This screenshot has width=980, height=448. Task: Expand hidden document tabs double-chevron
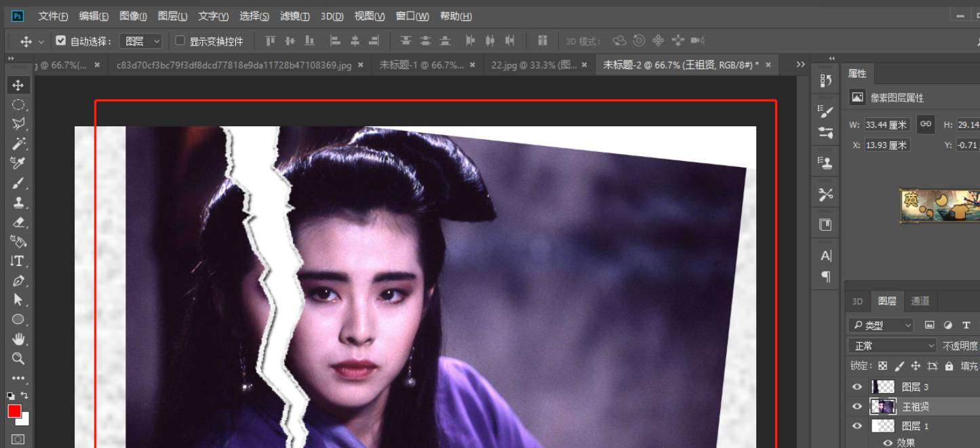point(800,65)
